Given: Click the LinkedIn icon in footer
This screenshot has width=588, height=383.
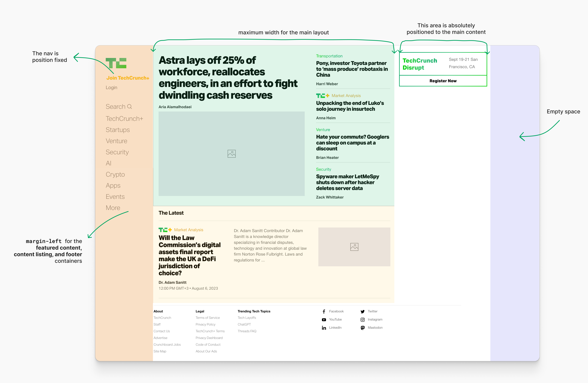Looking at the screenshot, I should [x=324, y=328].
